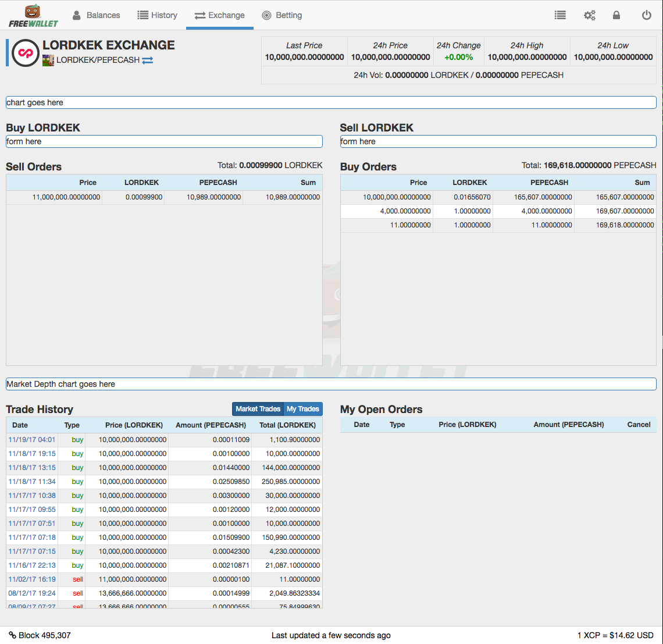Open the Betting tab

click(x=282, y=15)
